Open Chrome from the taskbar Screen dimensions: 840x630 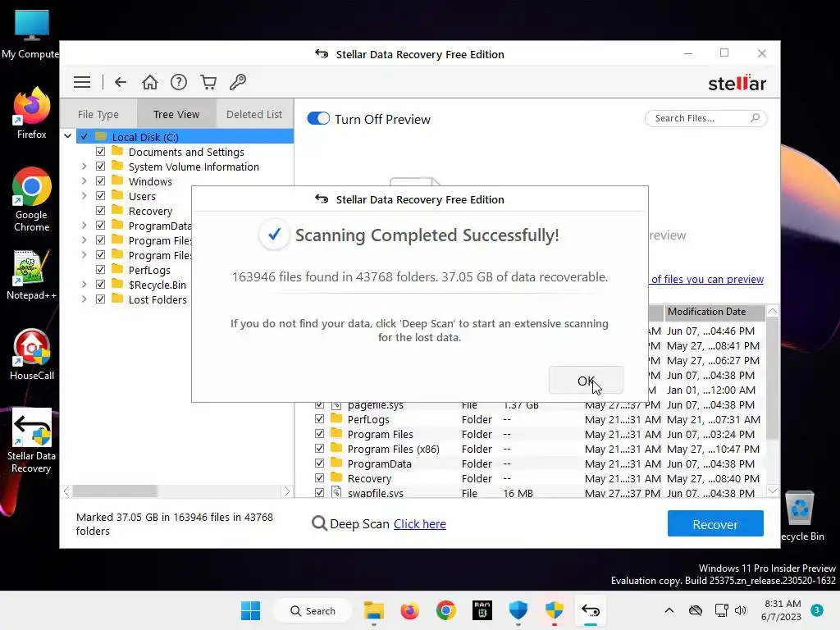tap(445, 610)
